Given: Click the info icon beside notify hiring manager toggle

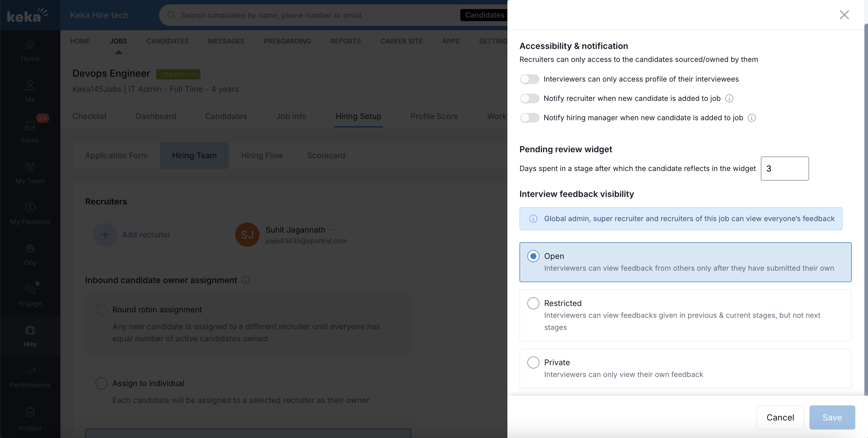Looking at the screenshot, I should [x=751, y=118].
